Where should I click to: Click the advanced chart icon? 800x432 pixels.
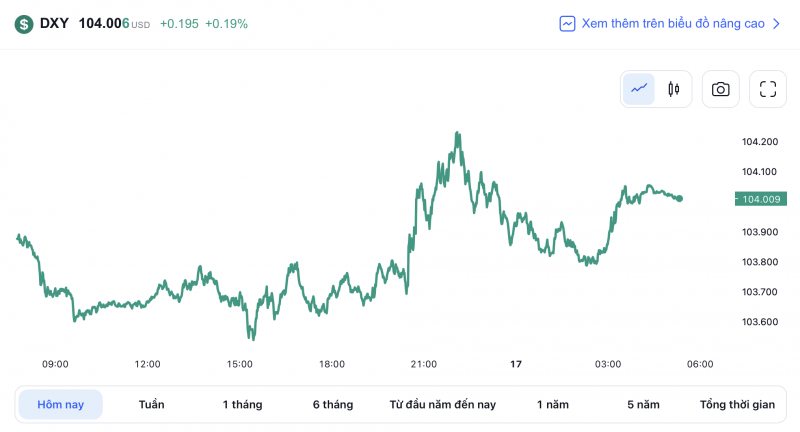pos(567,23)
